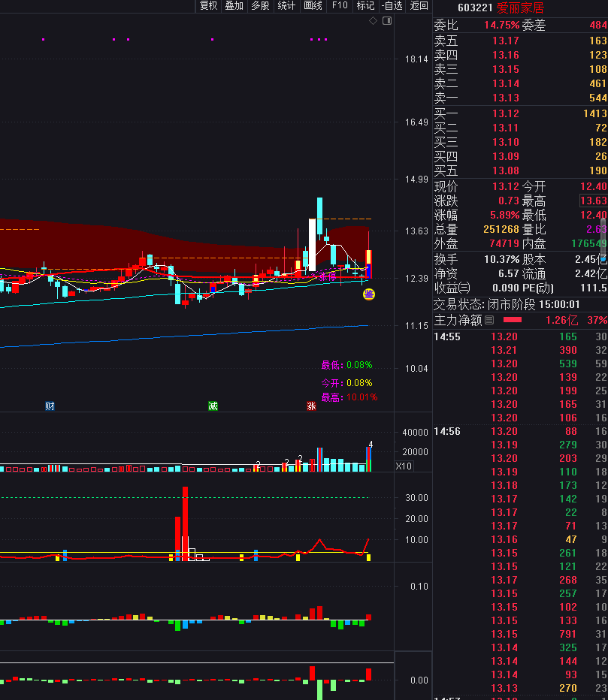Screen dimensions: 608x700
Task: Toggle the square panel icon above chart
Action: (x=387, y=21)
